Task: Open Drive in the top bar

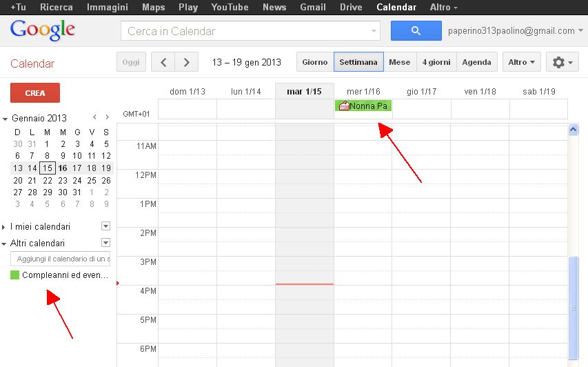Action: pos(351,7)
